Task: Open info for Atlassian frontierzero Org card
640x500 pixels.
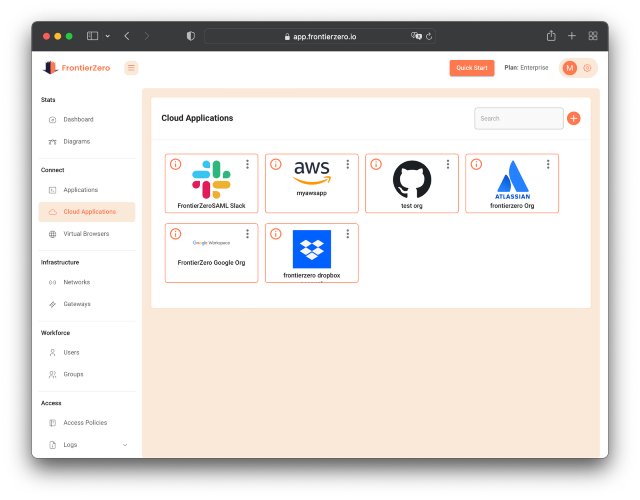Action: 476,164
